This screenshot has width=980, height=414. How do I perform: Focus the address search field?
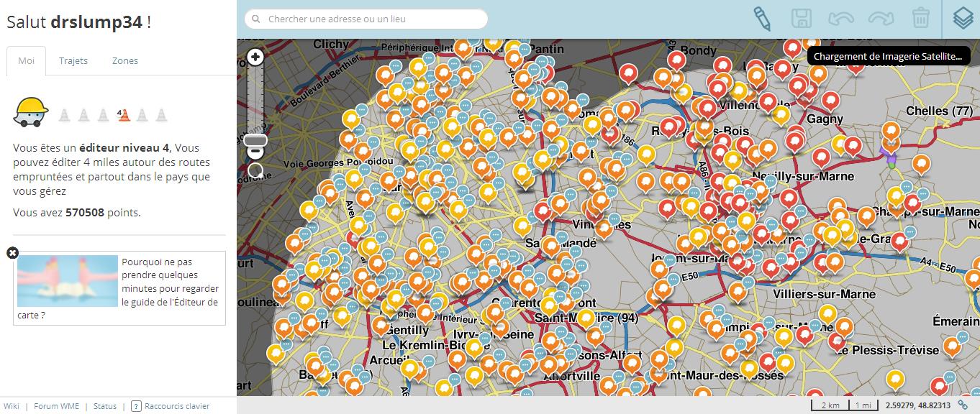366,19
